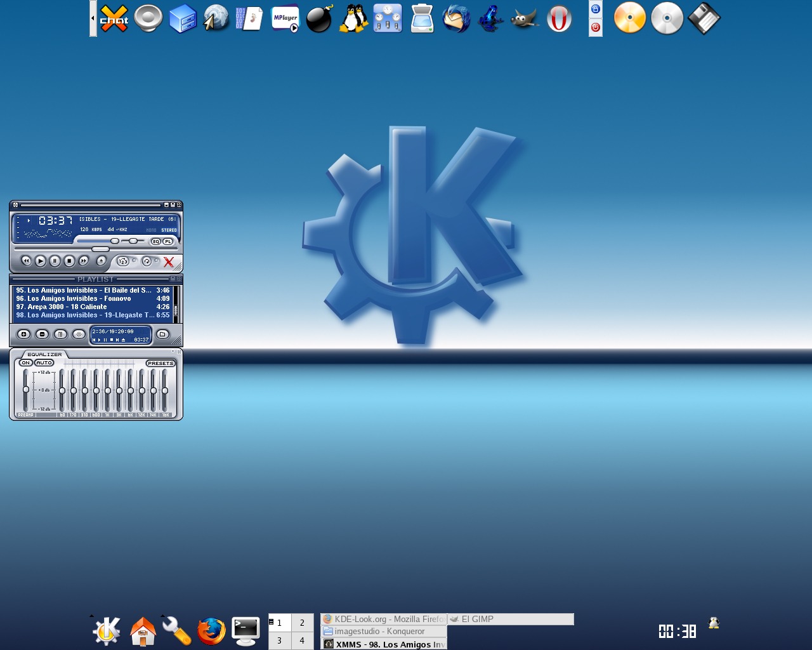The image size is (812, 650).
Task: Click the penguin tray icon
Action: click(x=714, y=623)
